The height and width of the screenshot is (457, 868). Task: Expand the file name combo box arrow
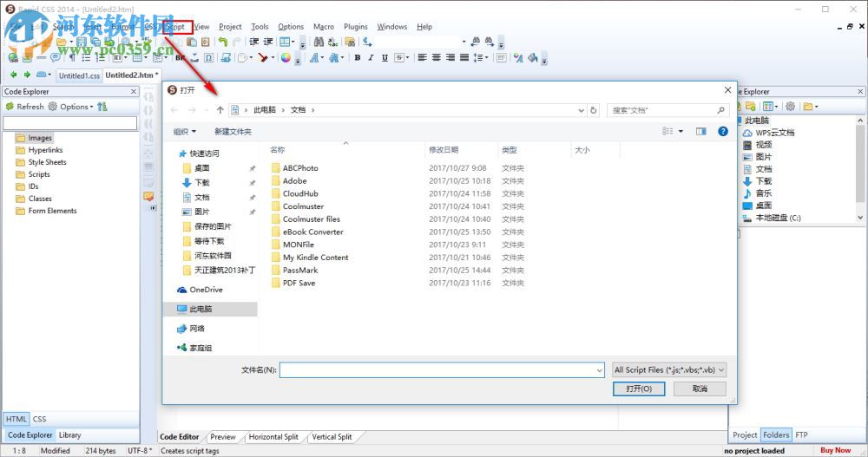[x=600, y=370]
